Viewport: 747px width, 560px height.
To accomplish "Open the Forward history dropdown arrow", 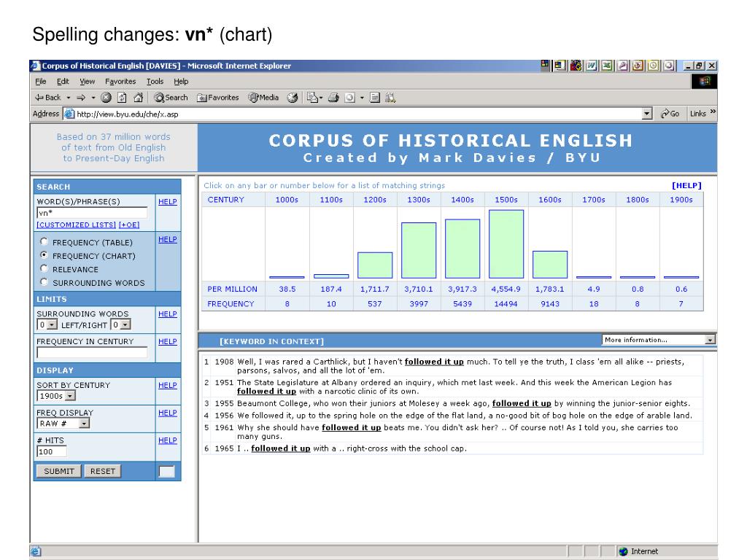I will pyautogui.click(x=93, y=98).
